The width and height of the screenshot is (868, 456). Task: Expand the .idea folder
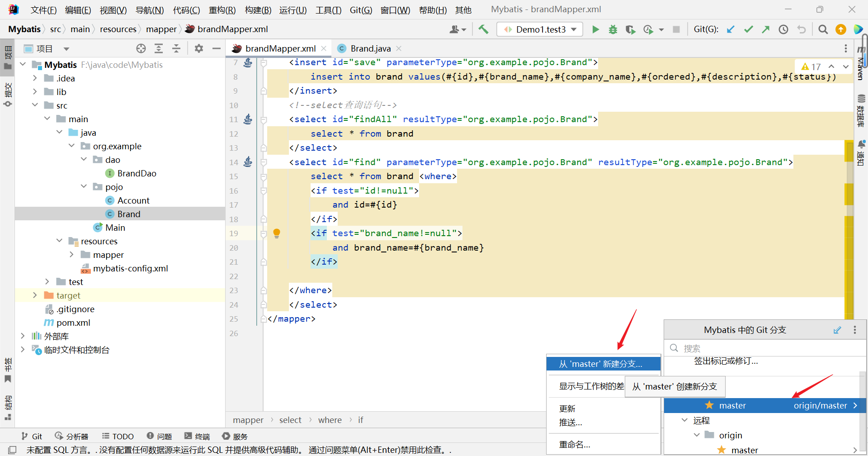(35, 78)
